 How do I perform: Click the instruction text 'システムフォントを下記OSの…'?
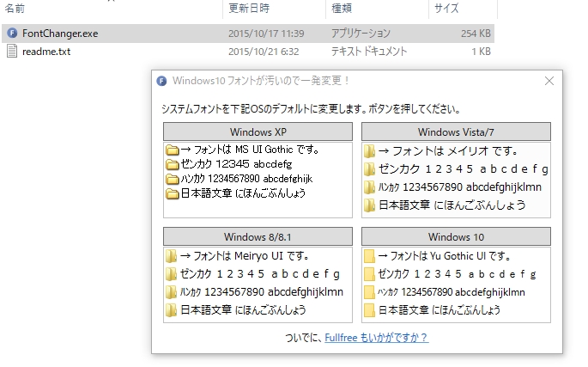[x=311, y=109]
